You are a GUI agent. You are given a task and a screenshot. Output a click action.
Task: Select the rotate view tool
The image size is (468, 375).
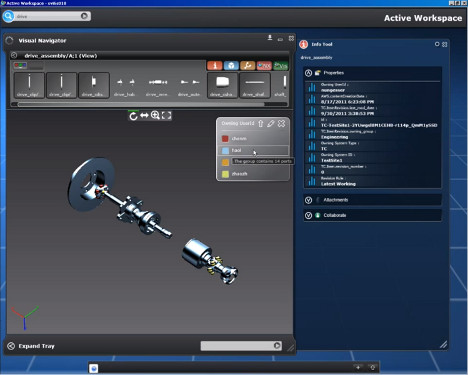coord(133,116)
